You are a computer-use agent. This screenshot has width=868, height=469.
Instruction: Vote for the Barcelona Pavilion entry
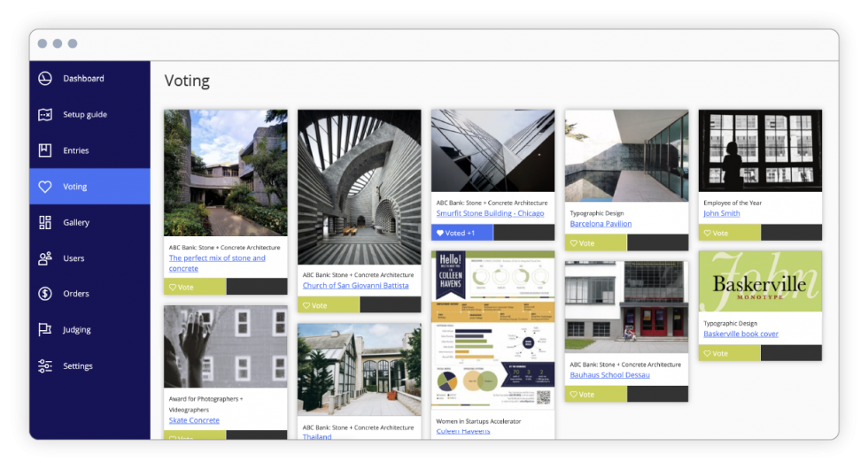coord(595,242)
